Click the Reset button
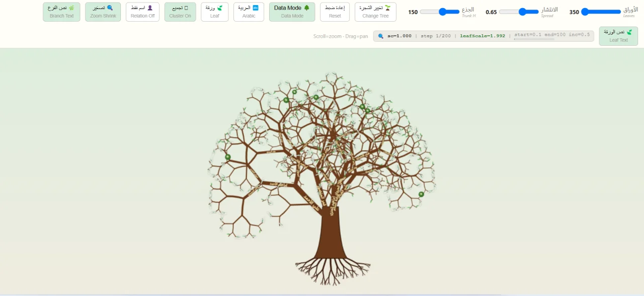 335,12
